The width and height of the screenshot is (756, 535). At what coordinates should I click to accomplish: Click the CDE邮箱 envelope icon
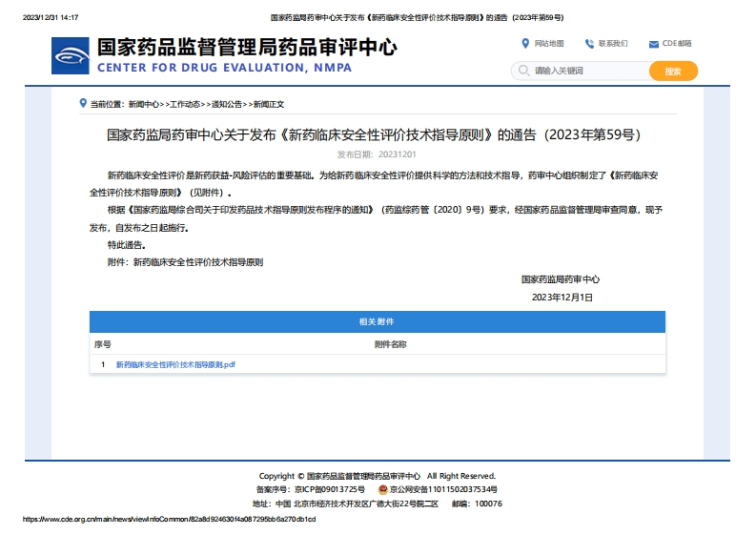[653, 44]
